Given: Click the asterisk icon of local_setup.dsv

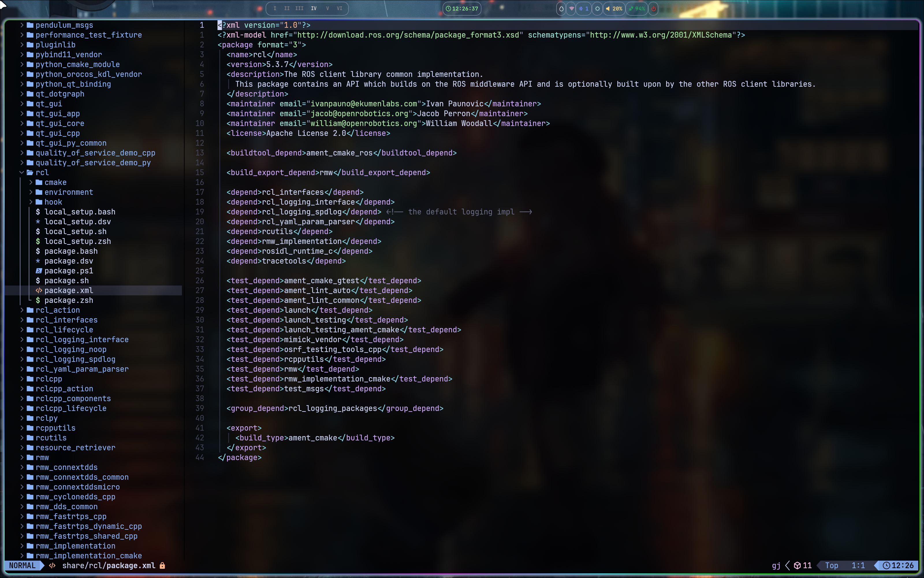Looking at the screenshot, I should click(x=38, y=222).
